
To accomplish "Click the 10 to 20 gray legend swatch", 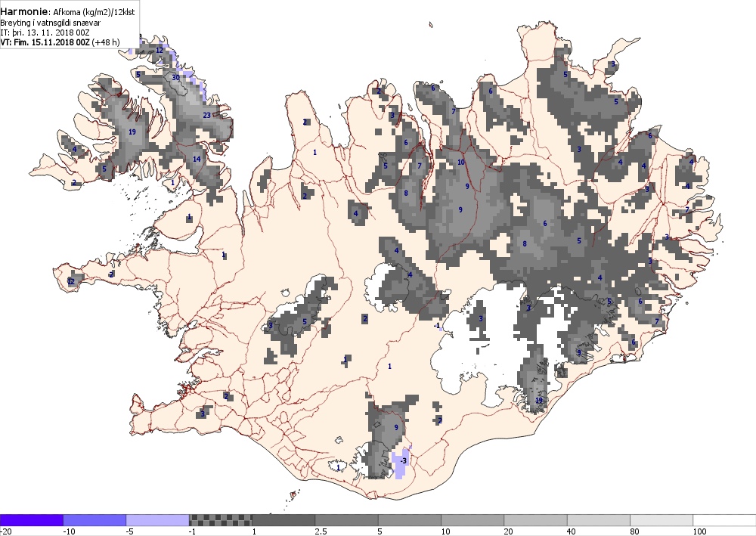I will [472, 520].
